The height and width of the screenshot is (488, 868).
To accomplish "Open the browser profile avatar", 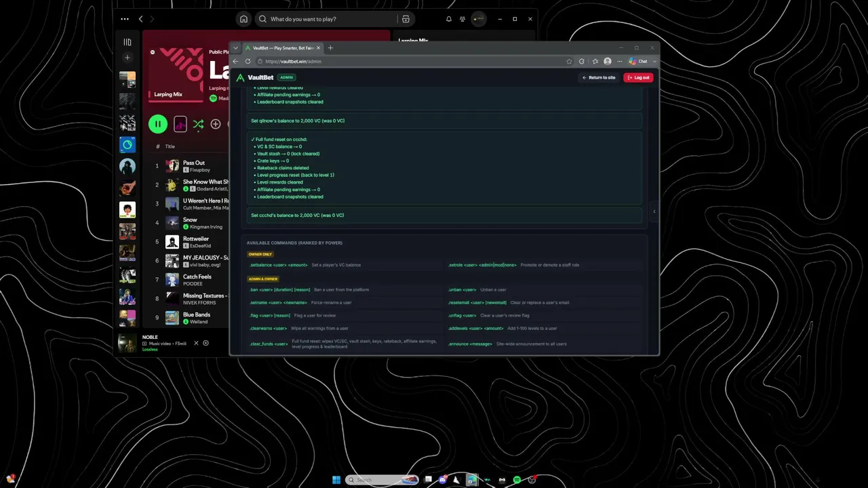I will click(608, 61).
